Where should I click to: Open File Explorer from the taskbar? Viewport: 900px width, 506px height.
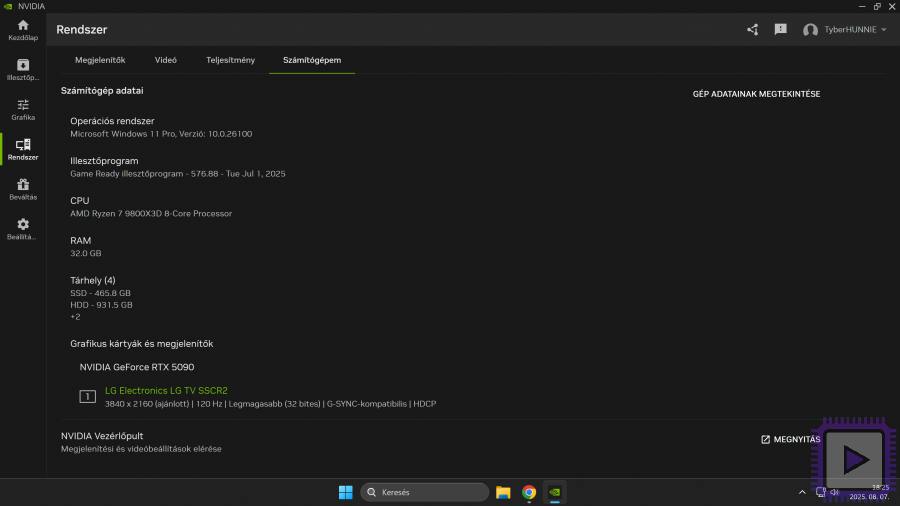pos(503,492)
